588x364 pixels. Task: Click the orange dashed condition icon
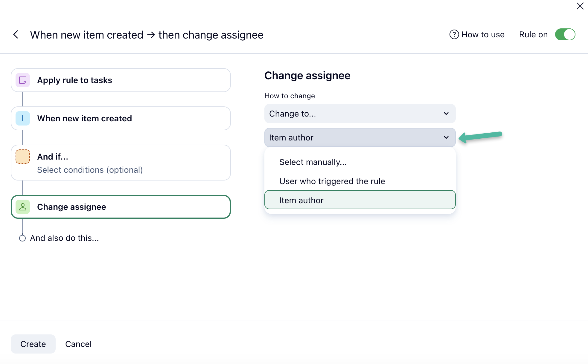tap(23, 157)
